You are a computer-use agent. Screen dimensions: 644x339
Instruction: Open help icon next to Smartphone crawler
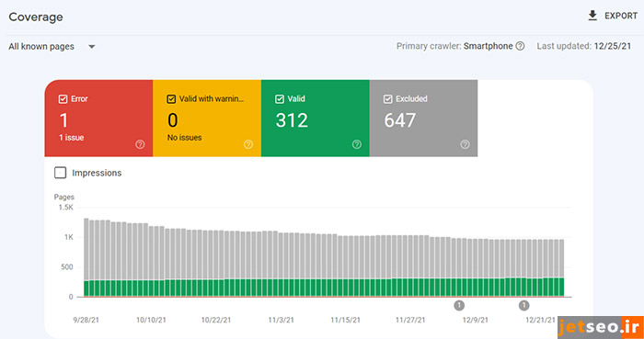[x=520, y=46]
